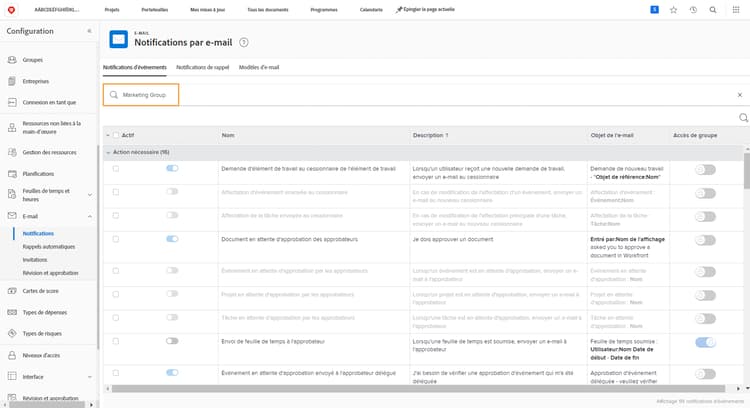Expand the Interface sidebar section

coord(90,377)
